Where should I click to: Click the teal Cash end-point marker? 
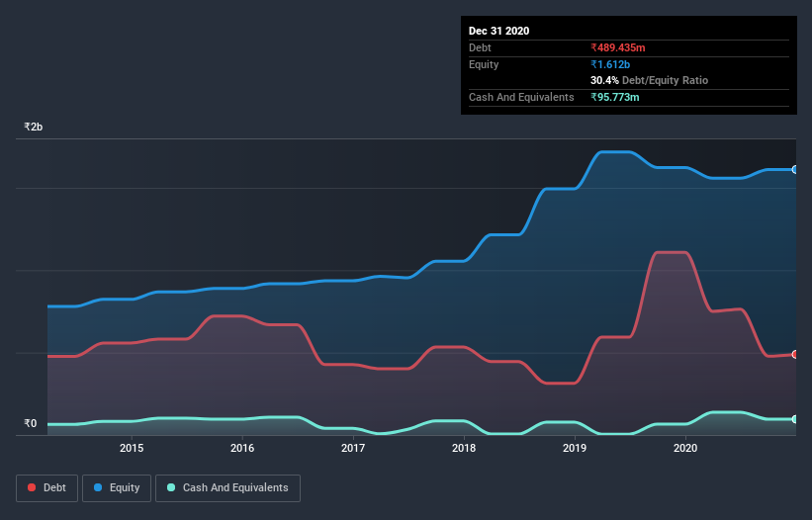[795, 419]
